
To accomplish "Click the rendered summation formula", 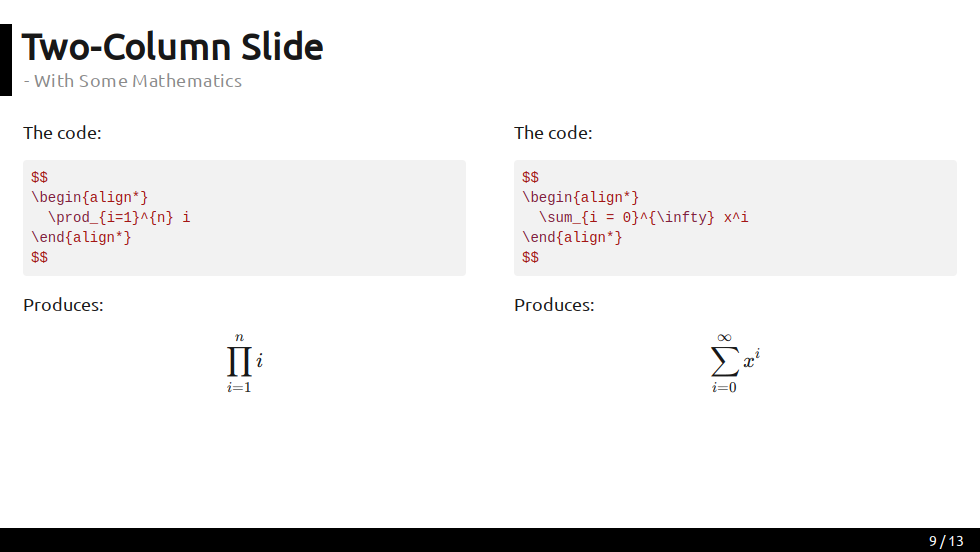I will pyautogui.click(x=735, y=363).
